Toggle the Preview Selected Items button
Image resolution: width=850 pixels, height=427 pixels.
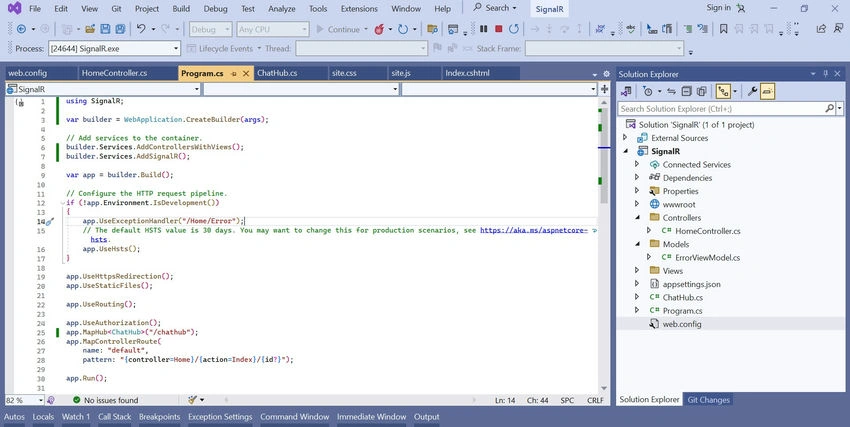click(767, 92)
